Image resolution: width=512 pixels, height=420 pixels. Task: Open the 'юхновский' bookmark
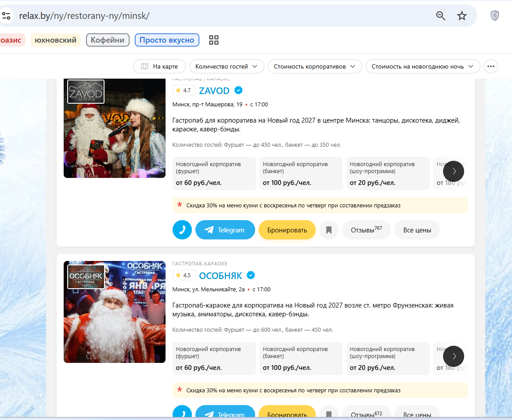tap(55, 40)
